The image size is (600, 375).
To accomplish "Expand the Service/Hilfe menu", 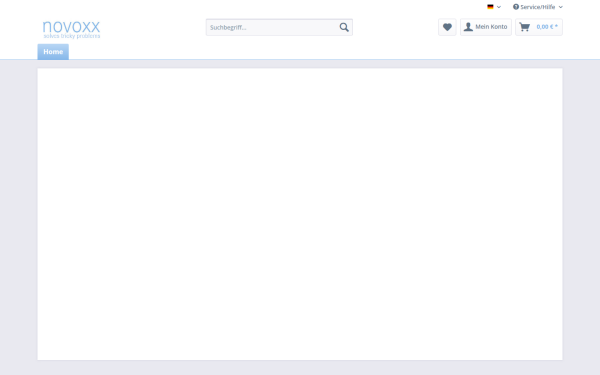I will 538,7.
